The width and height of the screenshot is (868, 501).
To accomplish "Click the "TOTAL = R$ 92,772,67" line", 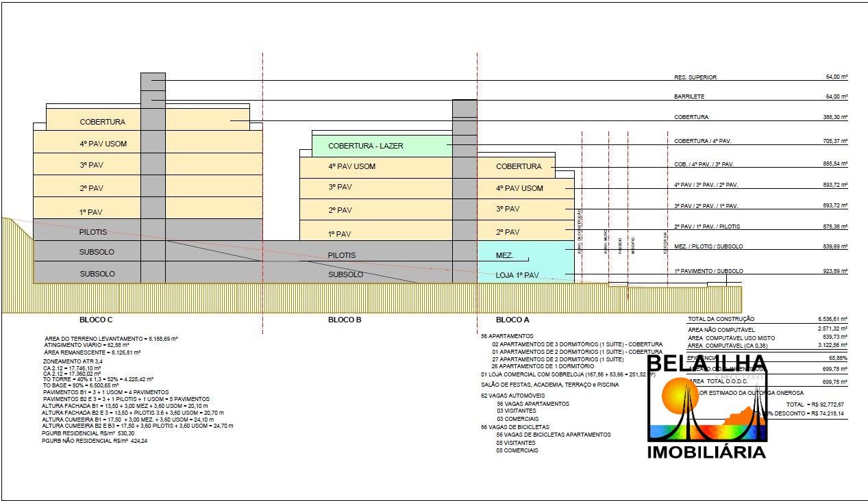I will 815,404.
